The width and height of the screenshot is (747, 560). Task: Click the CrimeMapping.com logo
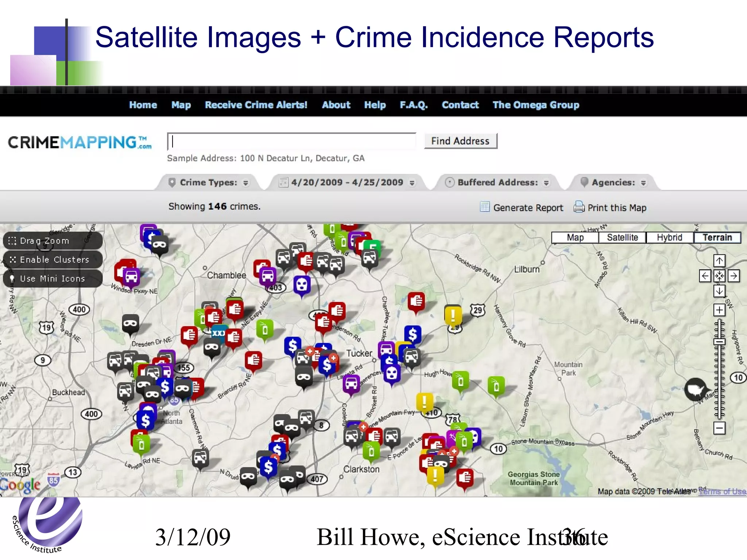[80, 143]
